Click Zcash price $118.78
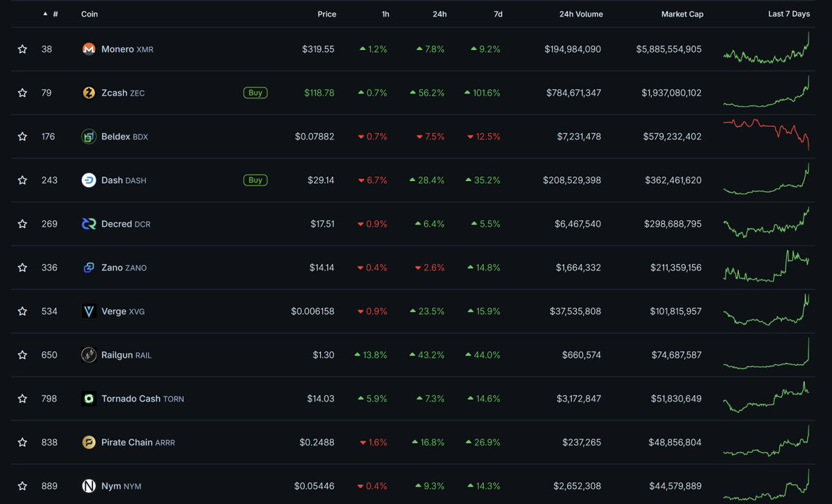Screen dimensions: 832x504 tap(319, 93)
